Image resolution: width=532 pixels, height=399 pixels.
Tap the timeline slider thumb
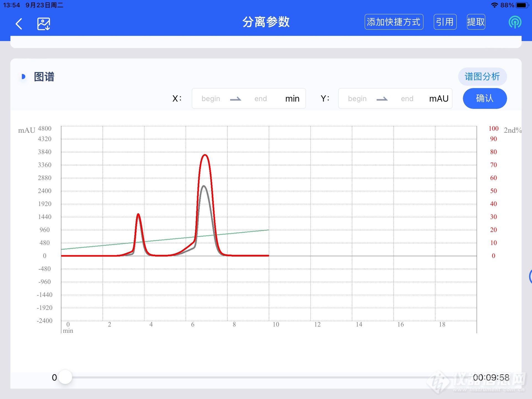(65, 377)
